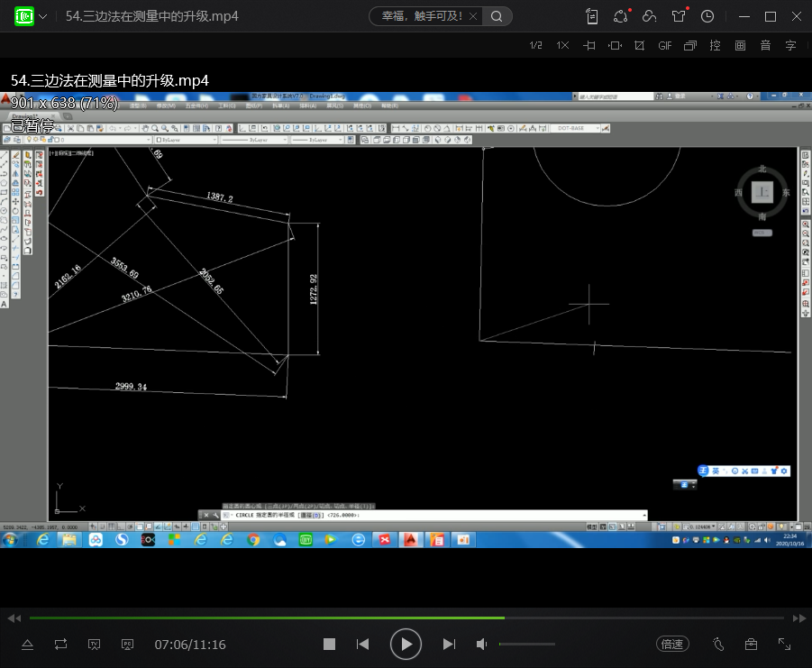This screenshot has width=812, height=668.
Task: Mute the volume speaker
Action: click(482, 644)
